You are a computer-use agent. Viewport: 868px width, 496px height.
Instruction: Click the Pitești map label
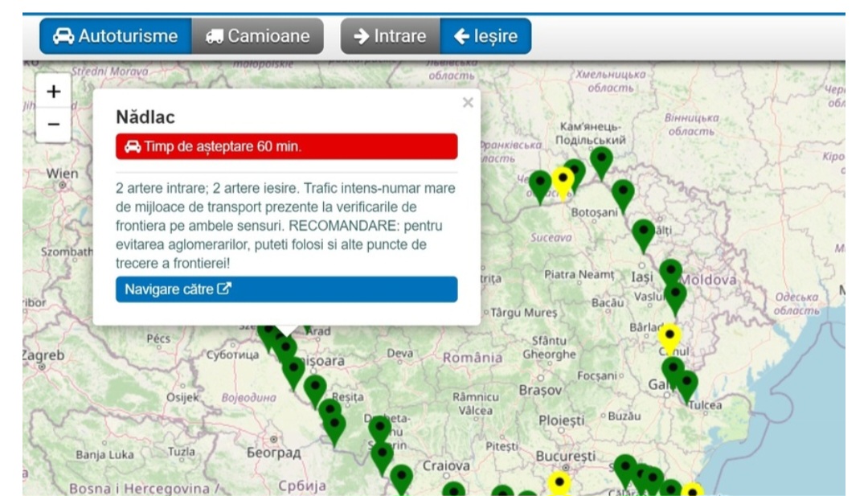pos(502,447)
